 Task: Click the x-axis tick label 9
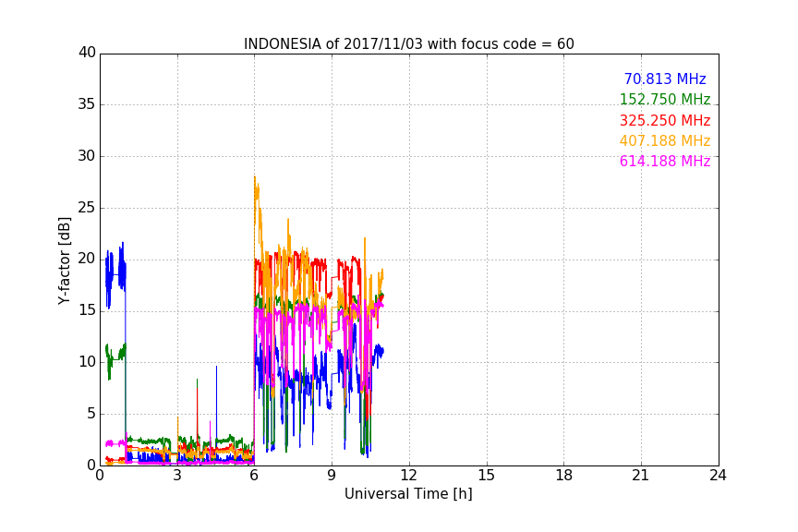(332, 476)
